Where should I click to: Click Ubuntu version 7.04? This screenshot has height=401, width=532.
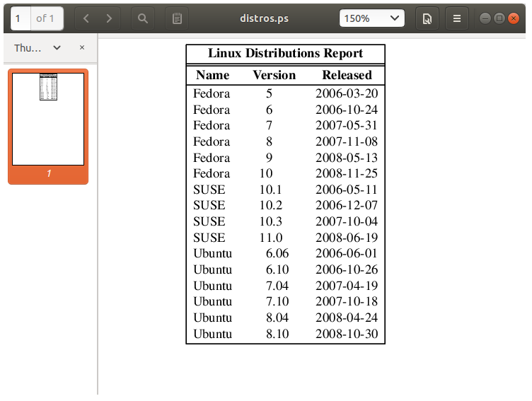click(x=277, y=286)
